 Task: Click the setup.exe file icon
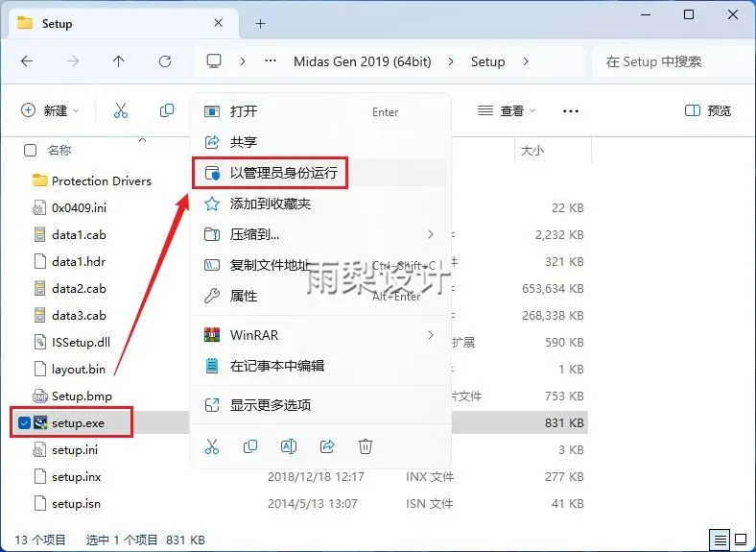(x=40, y=422)
